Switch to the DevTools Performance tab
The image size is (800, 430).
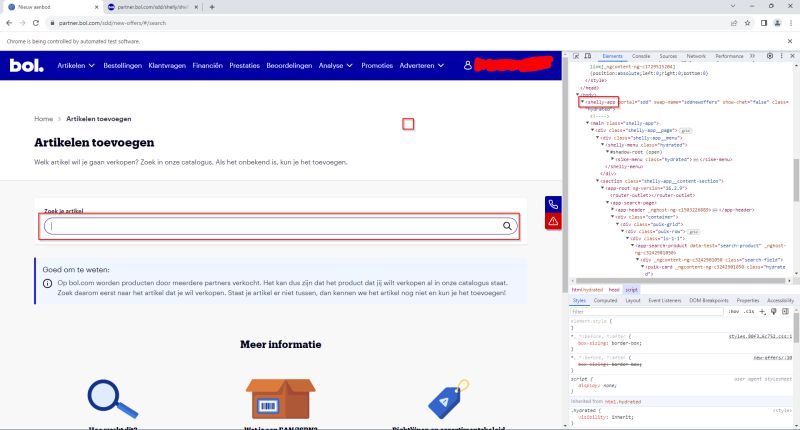click(729, 56)
